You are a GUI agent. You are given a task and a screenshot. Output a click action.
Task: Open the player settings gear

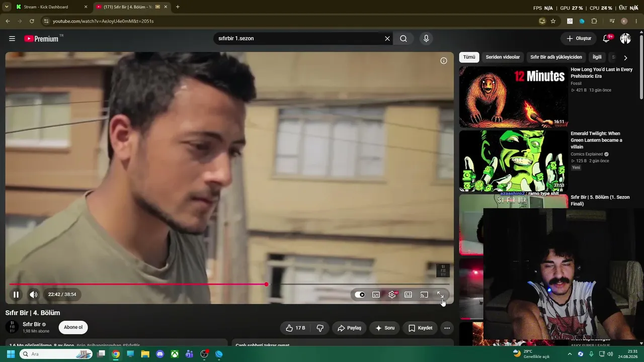(x=392, y=295)
